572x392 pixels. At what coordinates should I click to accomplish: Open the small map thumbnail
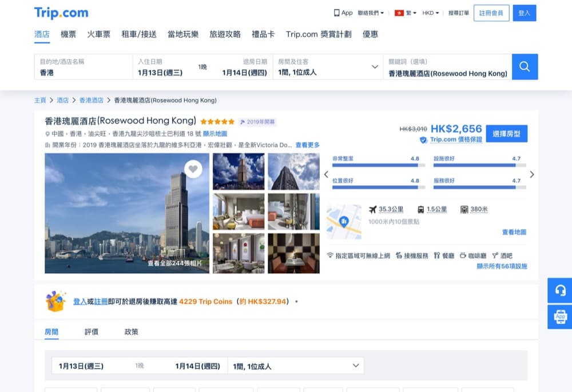[344, 222]
